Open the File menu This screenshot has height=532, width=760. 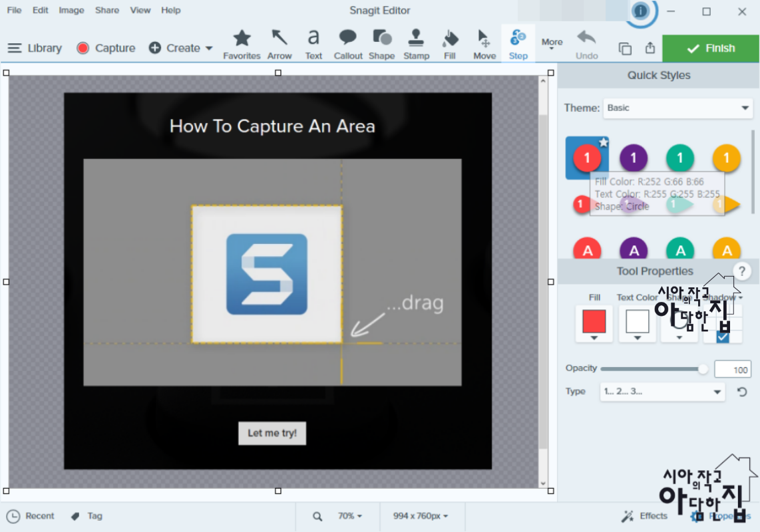coord(14,10)
